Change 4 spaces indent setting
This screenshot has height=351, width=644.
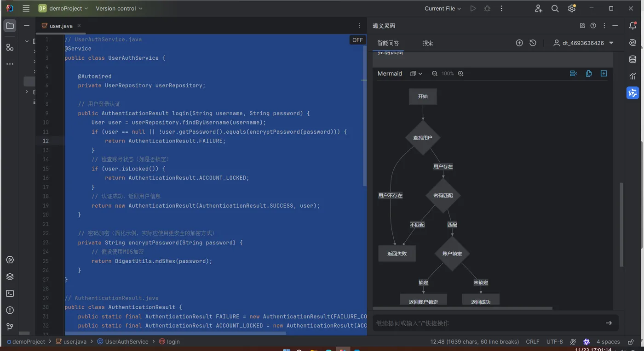click(x=608, y=342)
